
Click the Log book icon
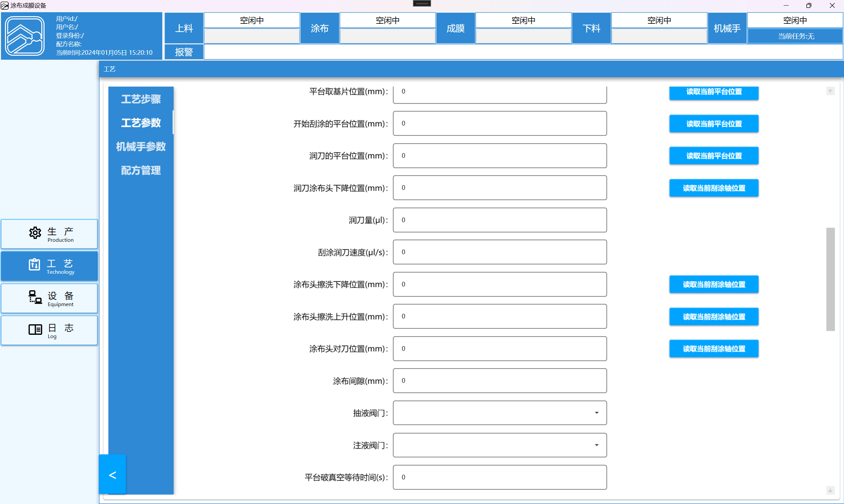pos(35,330)
